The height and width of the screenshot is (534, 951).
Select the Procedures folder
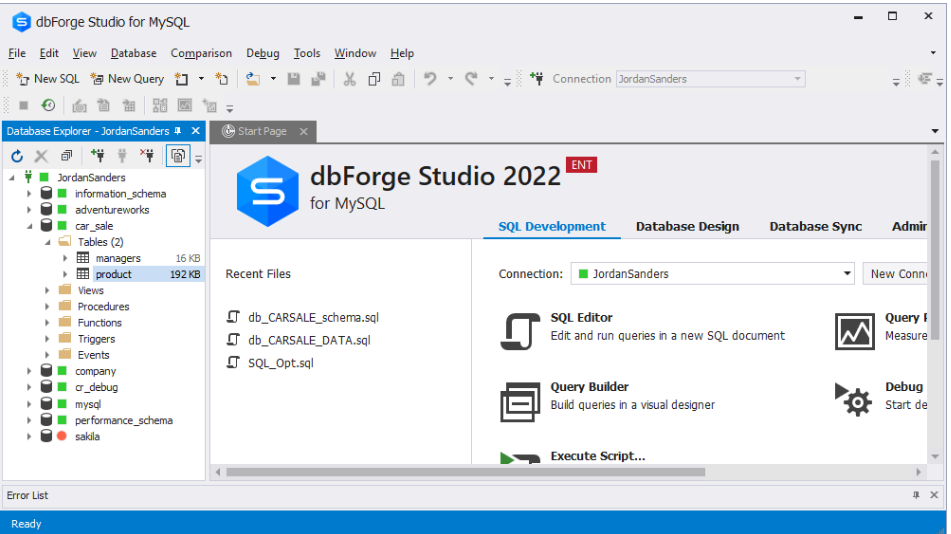(103, 306)
